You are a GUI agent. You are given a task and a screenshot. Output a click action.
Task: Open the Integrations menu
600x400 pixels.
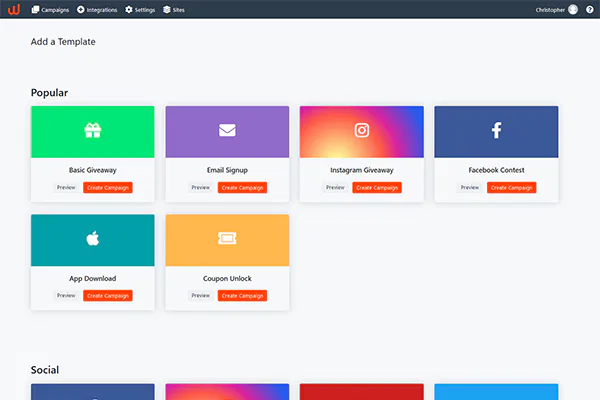pos(97,9)
